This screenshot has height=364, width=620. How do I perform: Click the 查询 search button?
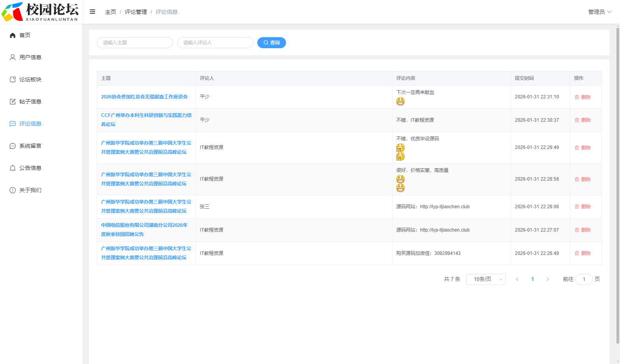(x=271, y=43)
